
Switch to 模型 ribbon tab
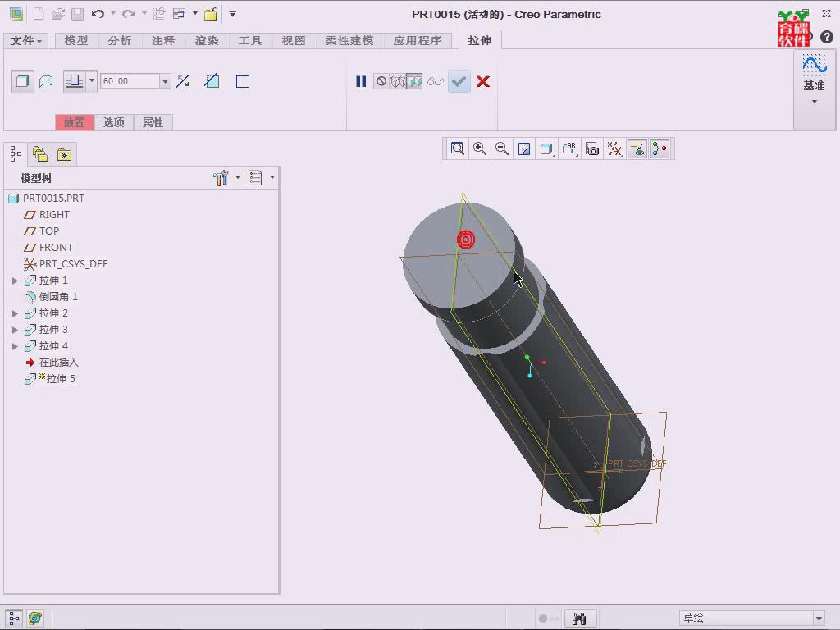click(76, 41)
